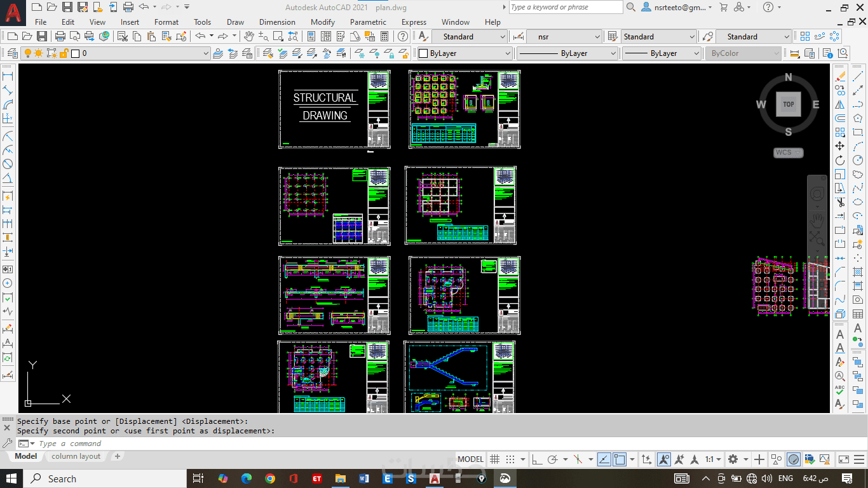Toggle object snap tracking in status bar
Viewport: 868px width, 488px height.
(604, 459)
